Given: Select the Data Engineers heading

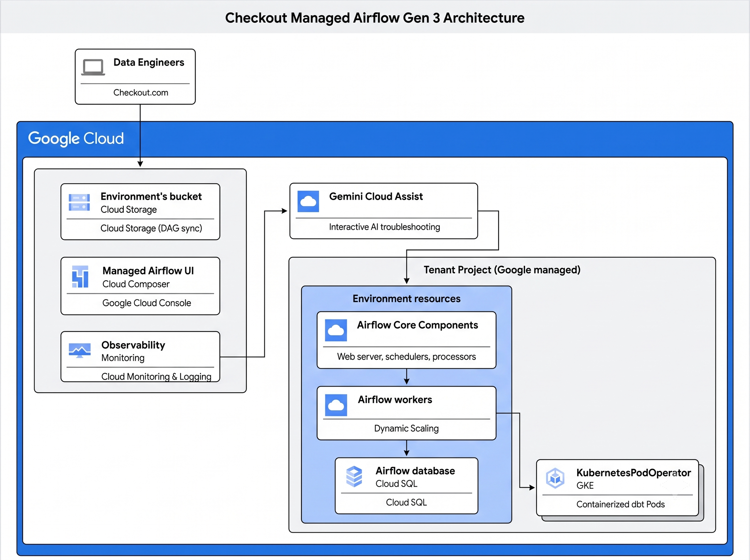Looking at the screenshot, I should click(x=149, y=62).
